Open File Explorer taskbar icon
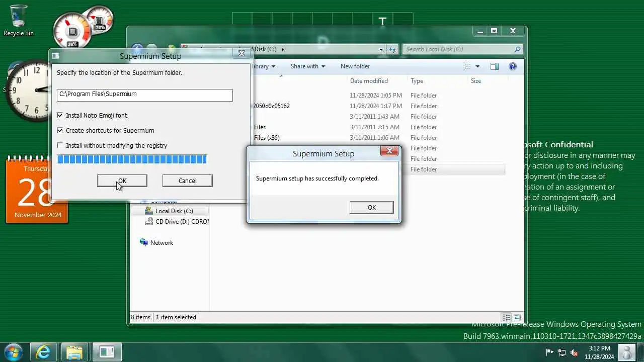Image resolution: width=644 pixels, height=362 pixels. tap(74, 352)
